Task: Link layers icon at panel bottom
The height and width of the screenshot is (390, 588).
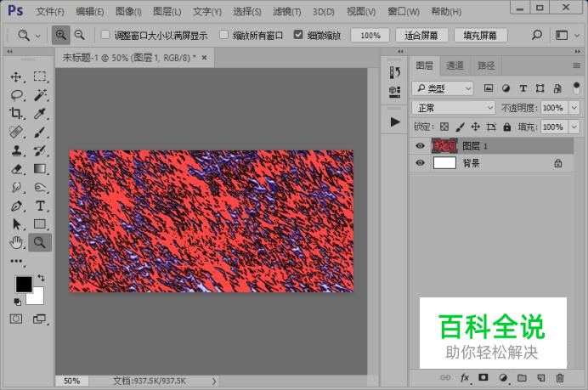Action: pos(445,377)
